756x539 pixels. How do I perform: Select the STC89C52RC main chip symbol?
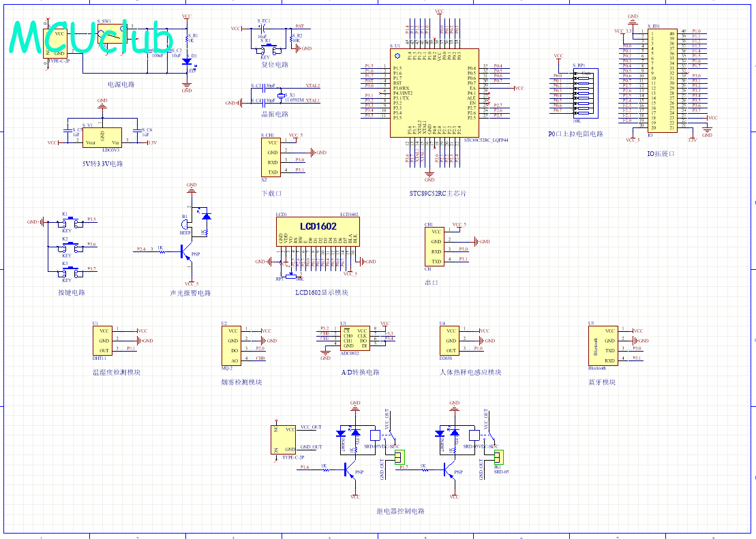434,93
